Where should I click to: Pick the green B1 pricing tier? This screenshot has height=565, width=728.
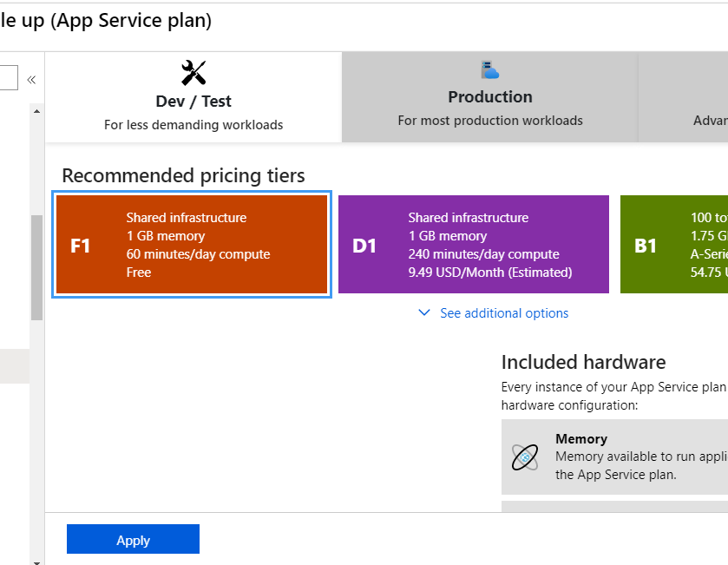coord(674,246)
